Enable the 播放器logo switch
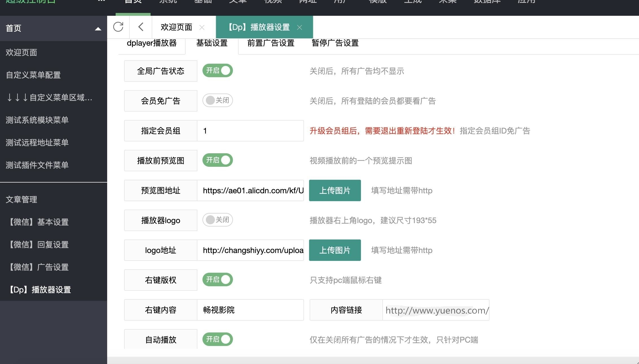639x364 pixels. point(217,220)
